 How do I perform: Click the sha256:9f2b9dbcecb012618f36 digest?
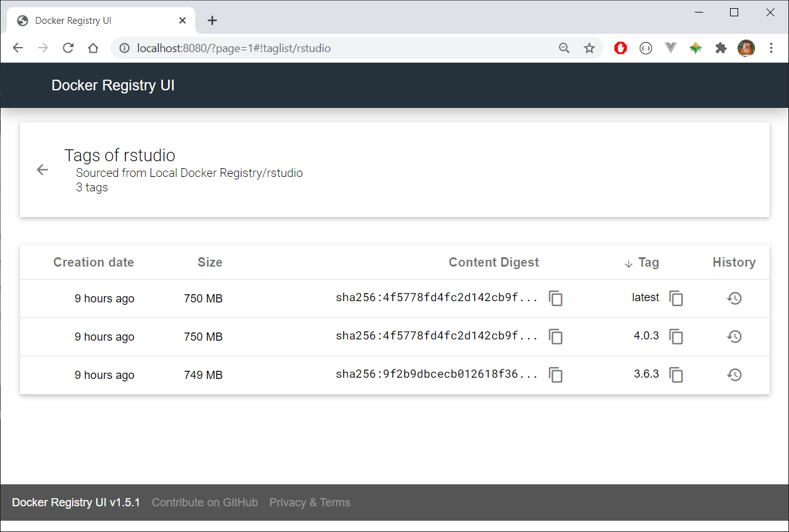point(437,375)
